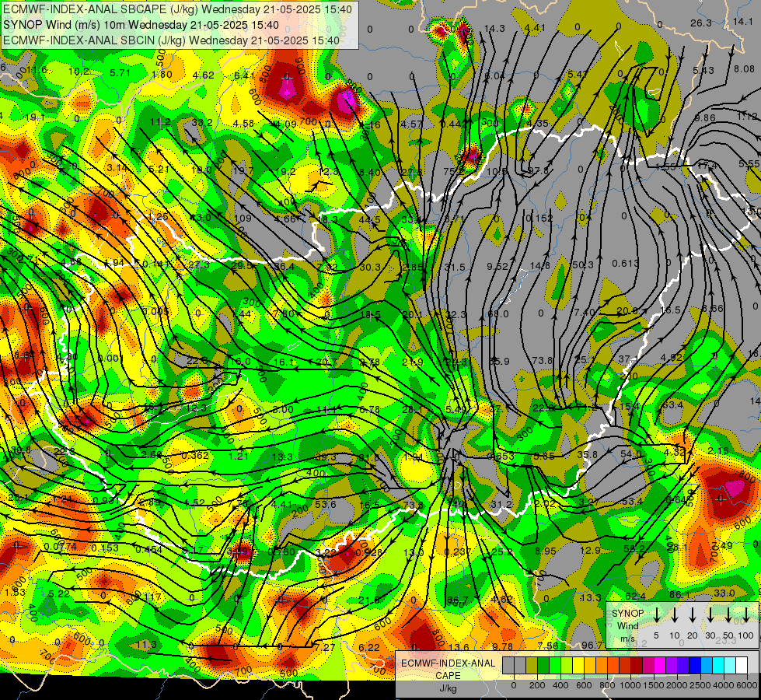This screenshot has height=700, width=761.
Task: Click the '0.287' value on the map
Action: 458,552
